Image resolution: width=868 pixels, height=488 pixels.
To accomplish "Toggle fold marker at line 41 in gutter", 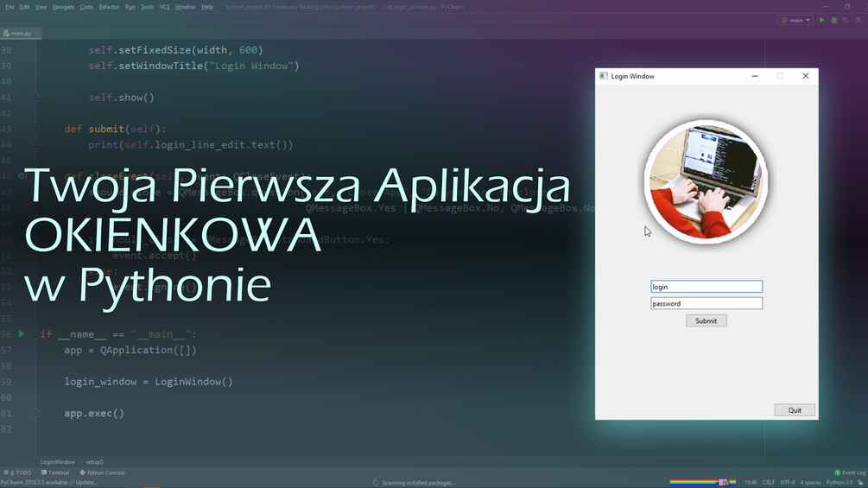I will pos(36,98).
